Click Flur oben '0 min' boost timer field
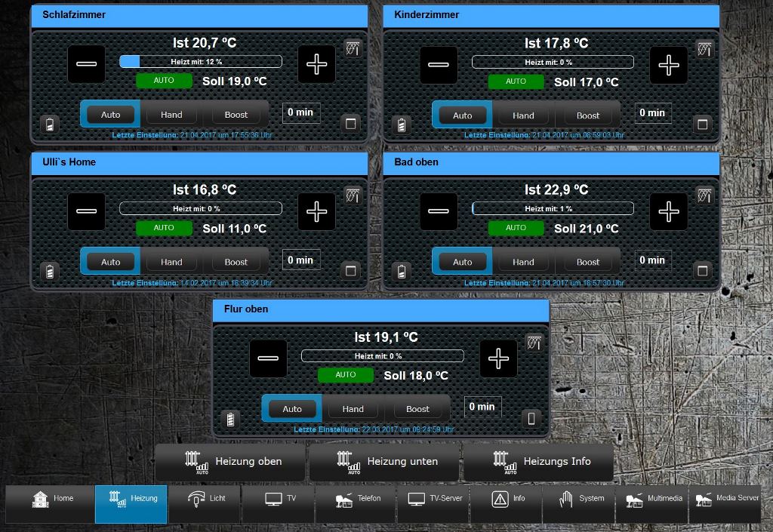Viewport: 773px width, 532px height. coord(482,407)
